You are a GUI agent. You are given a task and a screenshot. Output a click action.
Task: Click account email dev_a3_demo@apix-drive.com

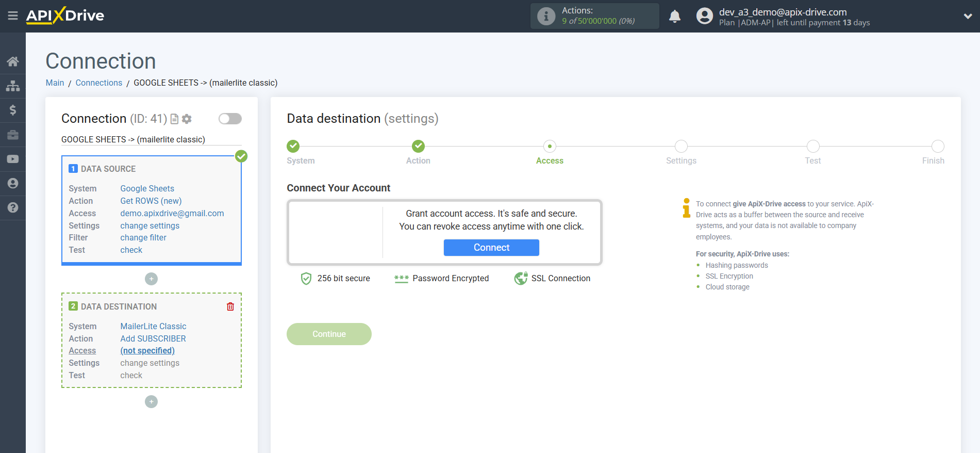[x=783, y=12]
